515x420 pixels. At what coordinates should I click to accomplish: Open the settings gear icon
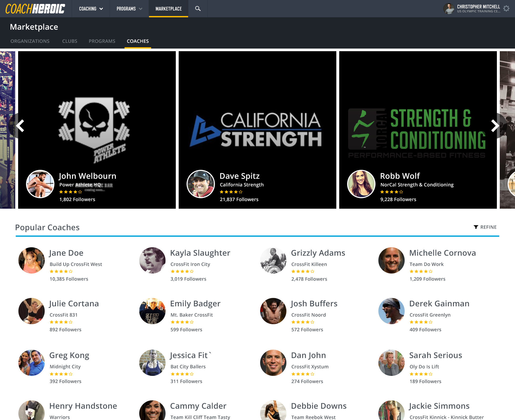pyautogui.click(x=506, y=9)
